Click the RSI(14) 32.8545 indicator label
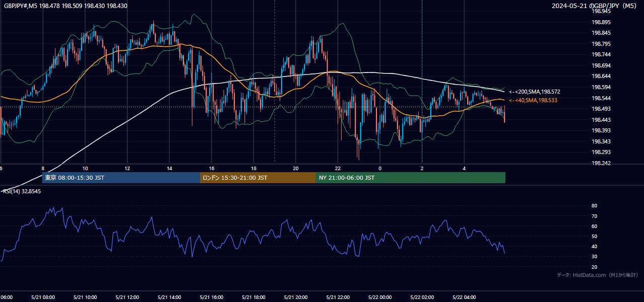Viewport: 644px width, 302px height. tap(21, 191)
